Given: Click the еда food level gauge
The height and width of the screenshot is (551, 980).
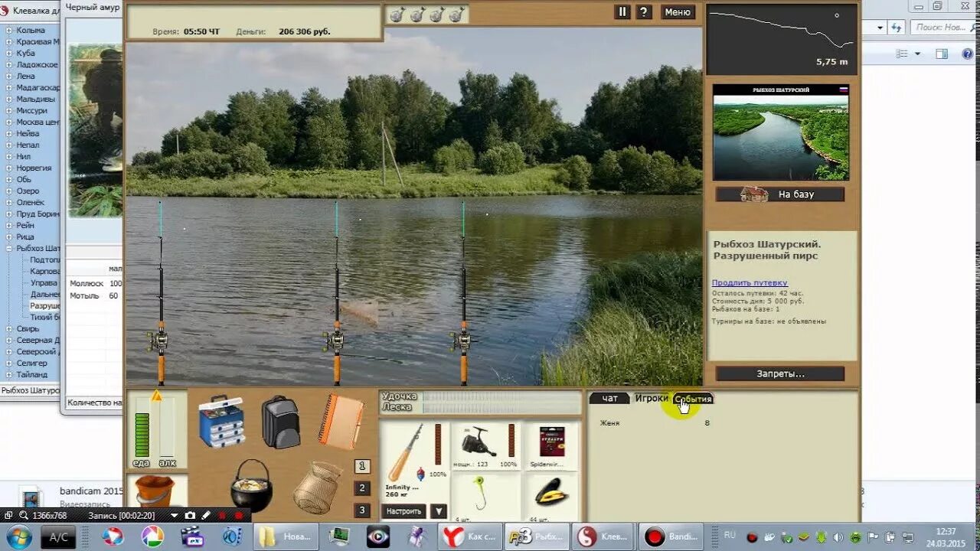Looking at the screenshot, I should [x=142, y=435].
